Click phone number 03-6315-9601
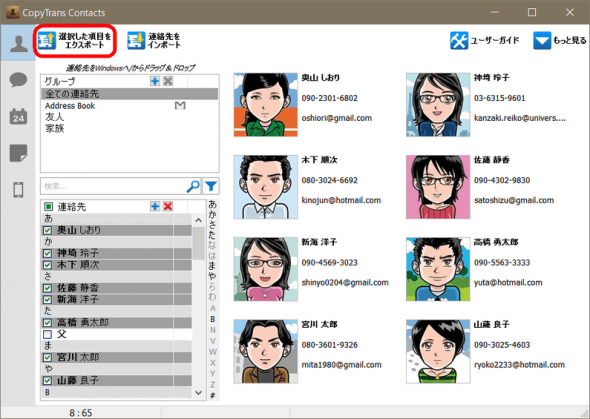The width and height of the screenshot is (590, 419). pos(499,98)
